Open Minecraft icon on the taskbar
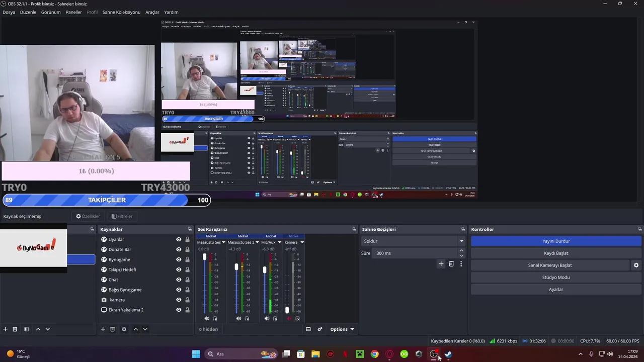The height and width of the screenshot is (362, 644). [x=360, y=354]
